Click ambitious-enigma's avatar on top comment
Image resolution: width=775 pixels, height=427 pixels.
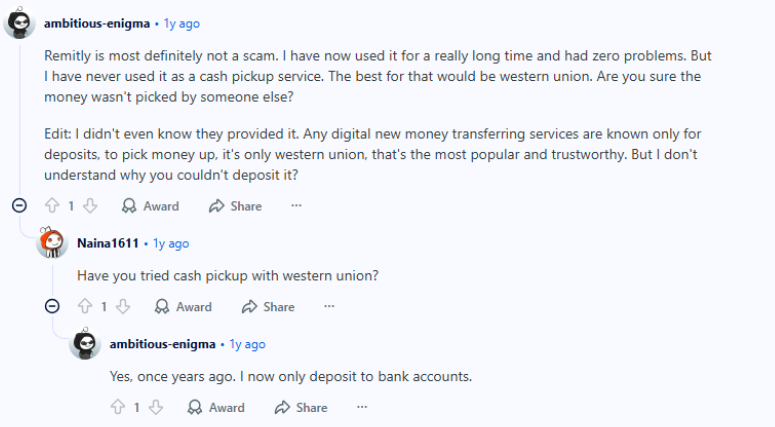click(x=20, y=22)
